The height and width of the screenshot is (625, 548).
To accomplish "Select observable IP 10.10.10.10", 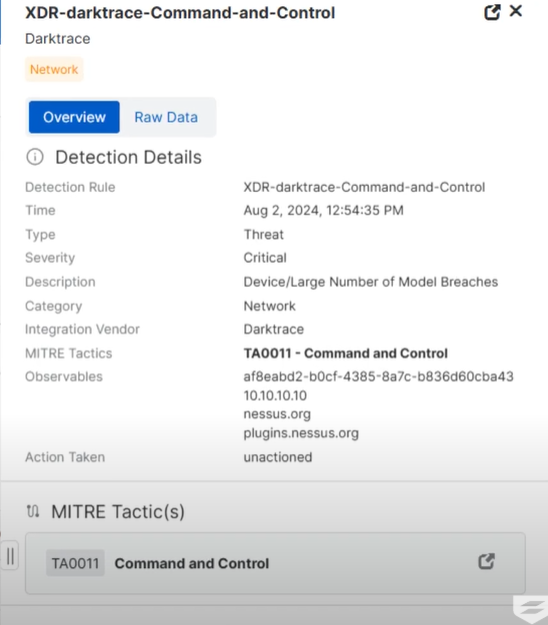I will (275, 395).
